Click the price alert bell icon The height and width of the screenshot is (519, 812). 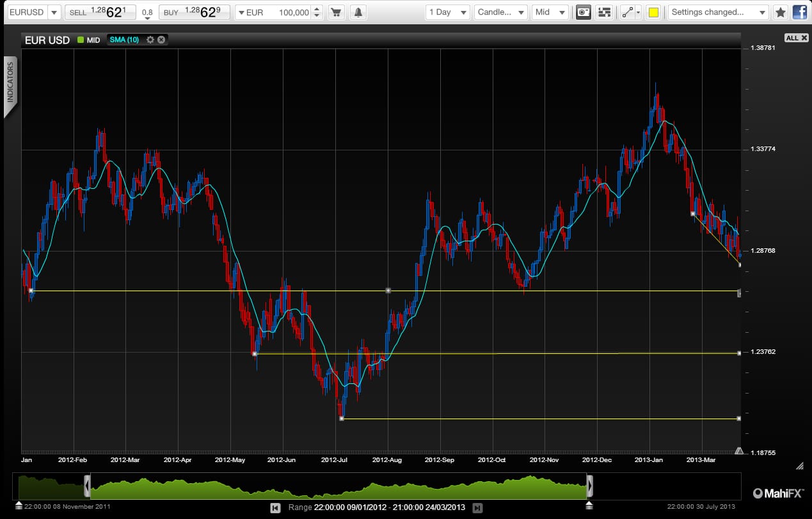tap(358, 12)
